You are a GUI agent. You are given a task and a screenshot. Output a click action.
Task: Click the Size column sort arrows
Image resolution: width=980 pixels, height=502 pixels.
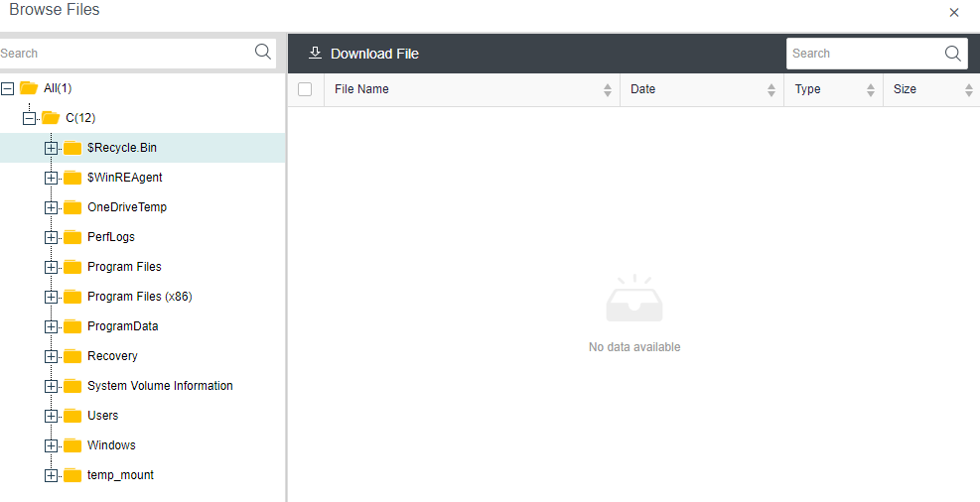pyautogui.click(x=969, y=90)
